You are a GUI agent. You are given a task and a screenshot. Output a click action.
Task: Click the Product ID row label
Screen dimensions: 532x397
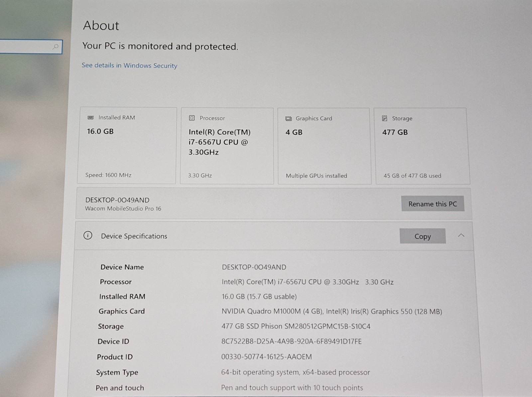115,357
